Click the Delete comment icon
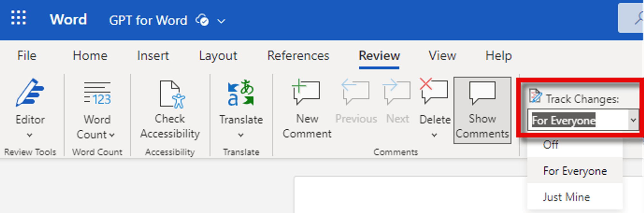The image size is (644, 213). [x=434, y=91]
